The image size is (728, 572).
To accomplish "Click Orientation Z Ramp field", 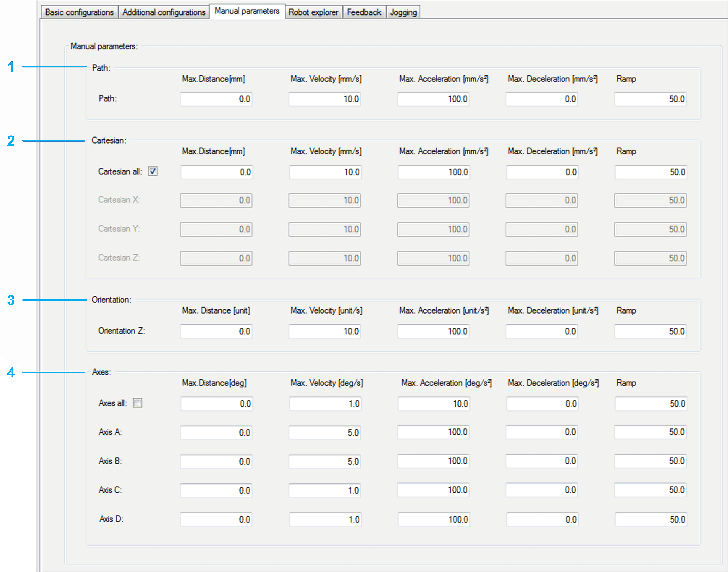I will pos(650,331).
